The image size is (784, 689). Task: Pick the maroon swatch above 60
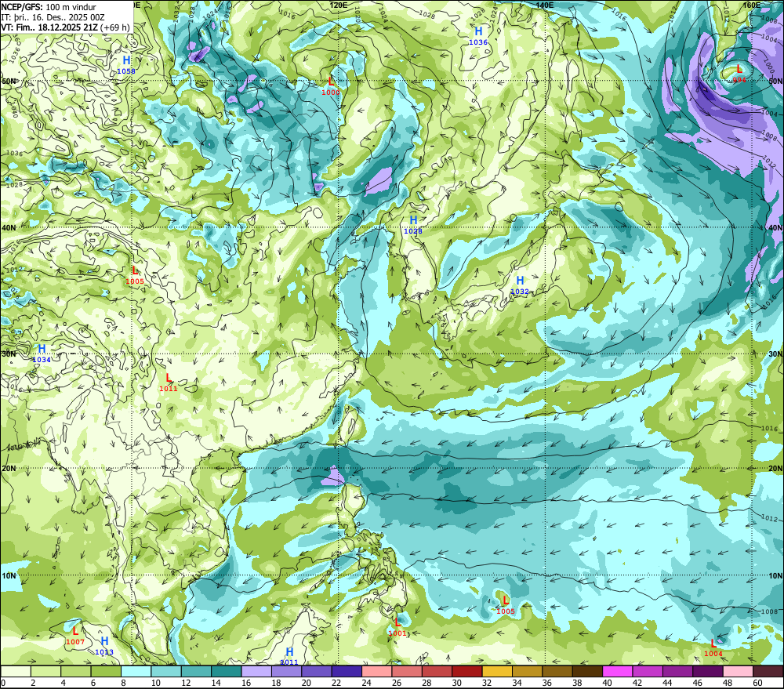[768, 671]
